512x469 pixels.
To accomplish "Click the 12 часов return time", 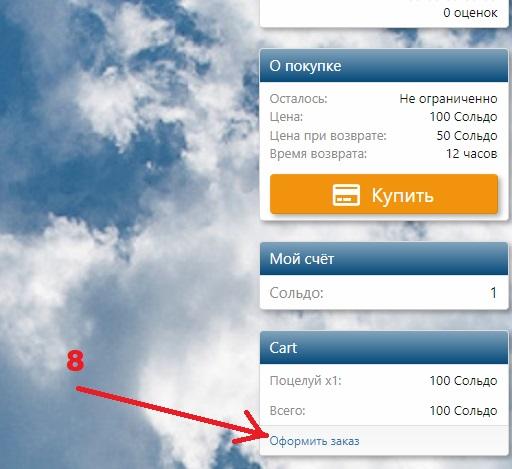I will click(472, 154).
